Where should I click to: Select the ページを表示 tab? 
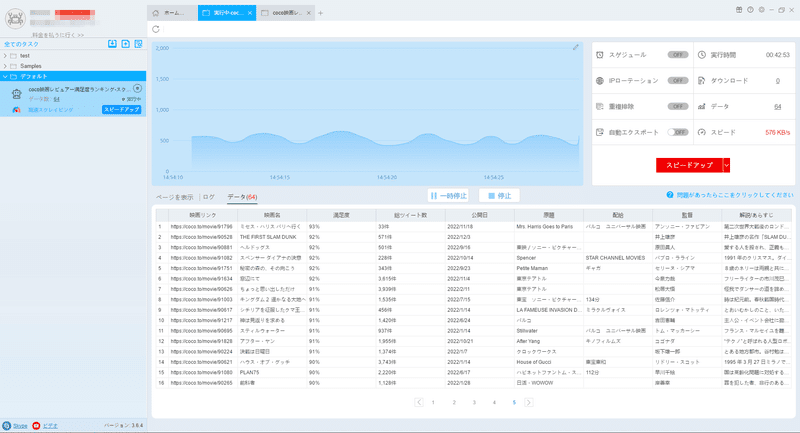(x=174, y=197)
